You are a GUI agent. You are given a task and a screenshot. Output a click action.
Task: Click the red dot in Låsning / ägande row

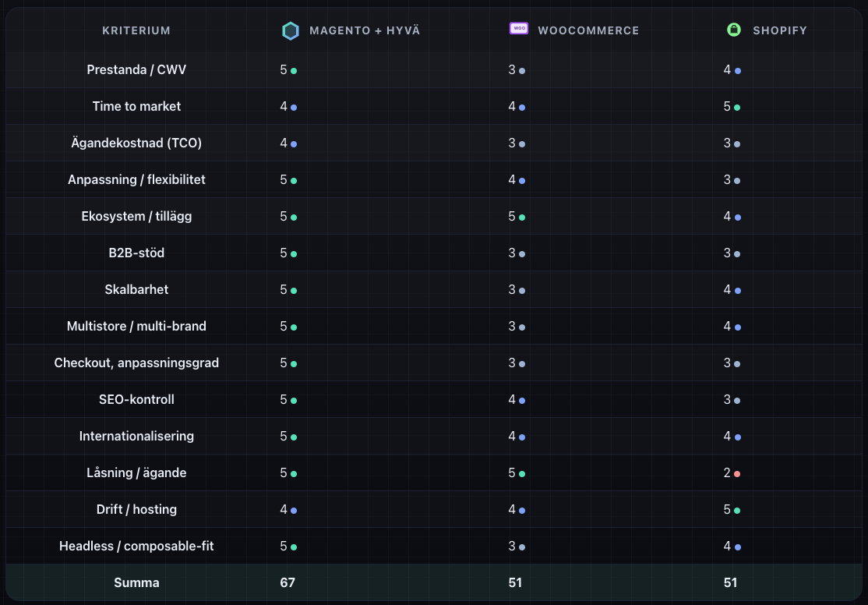click(737, 474)
